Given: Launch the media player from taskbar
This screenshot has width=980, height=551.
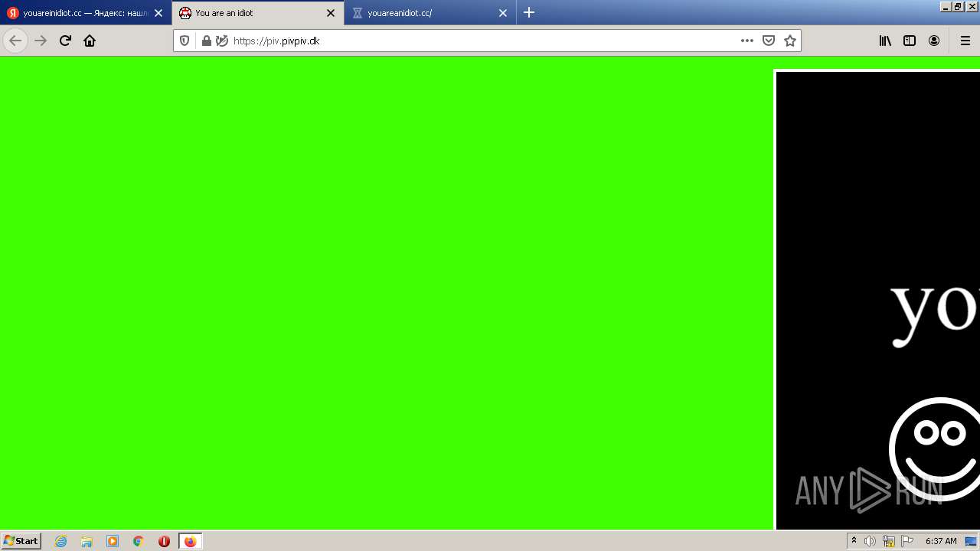Looking at the screenshot, I should point(113,541).
